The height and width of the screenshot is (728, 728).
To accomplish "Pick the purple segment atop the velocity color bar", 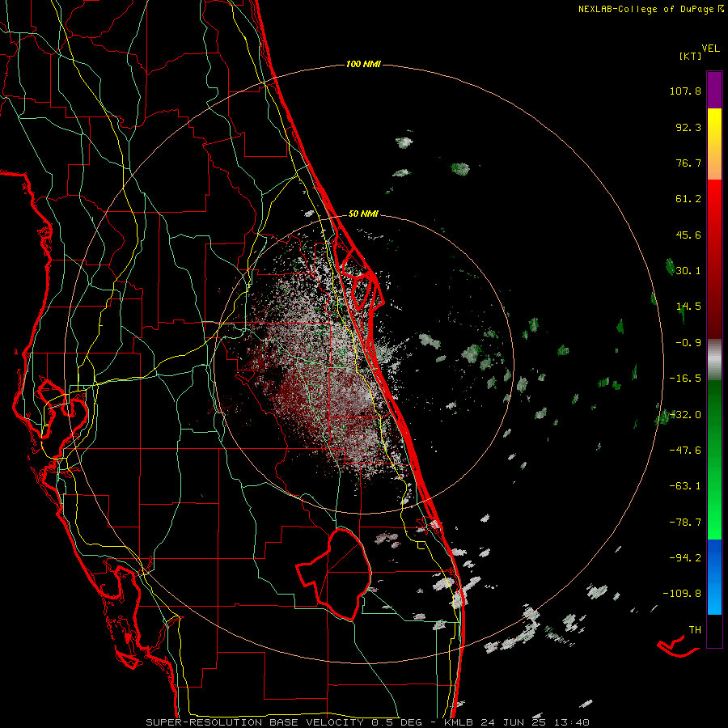I will pyautogui.click(x=714, y=90).
